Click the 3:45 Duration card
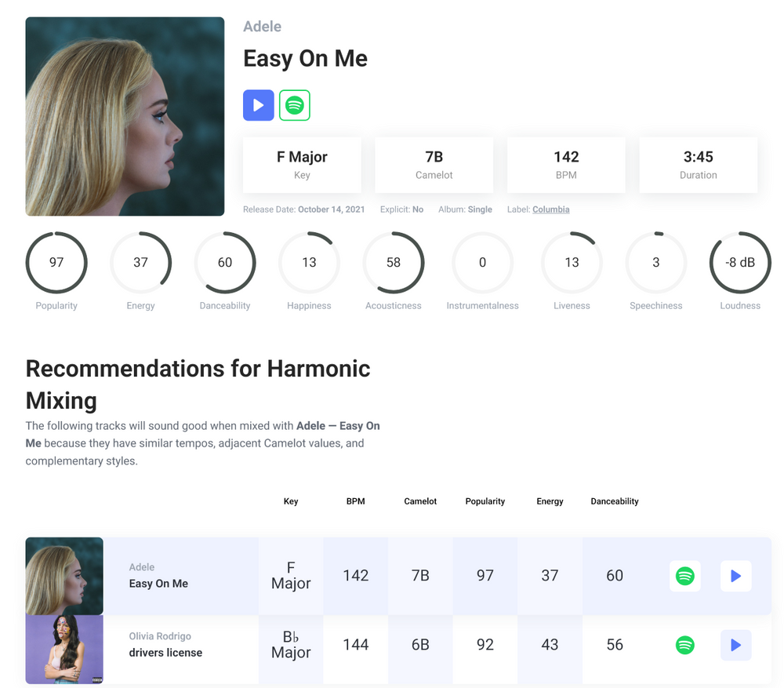Screen dimensions: 784x688 click(x=699, y=165)
